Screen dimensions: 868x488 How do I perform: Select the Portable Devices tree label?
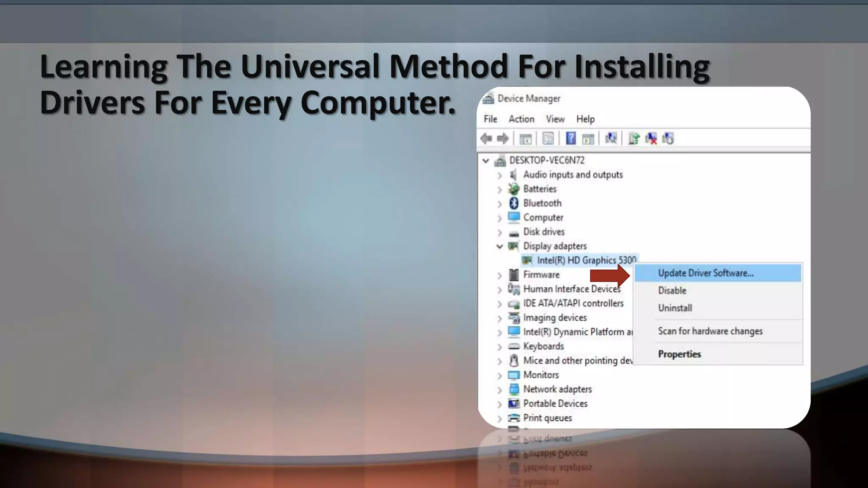555,403
